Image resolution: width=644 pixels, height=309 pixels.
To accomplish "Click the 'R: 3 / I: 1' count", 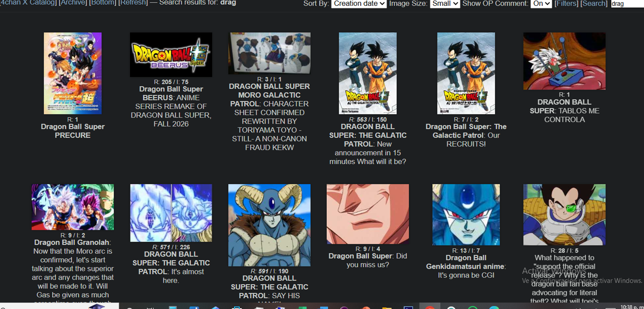I will pyautogui.click(x=269, y=79).
